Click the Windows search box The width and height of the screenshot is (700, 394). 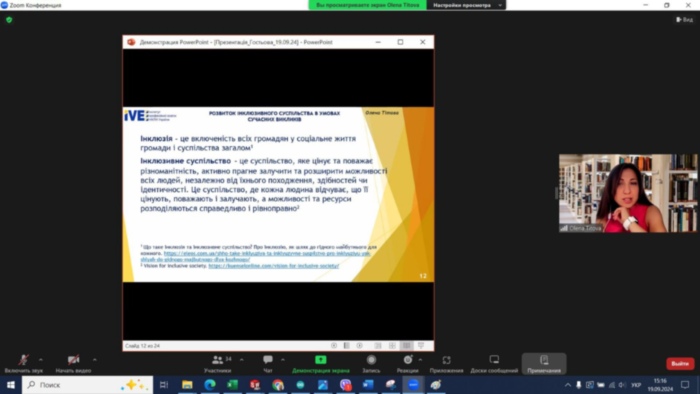pyautogui.click(x=88, y=385)
